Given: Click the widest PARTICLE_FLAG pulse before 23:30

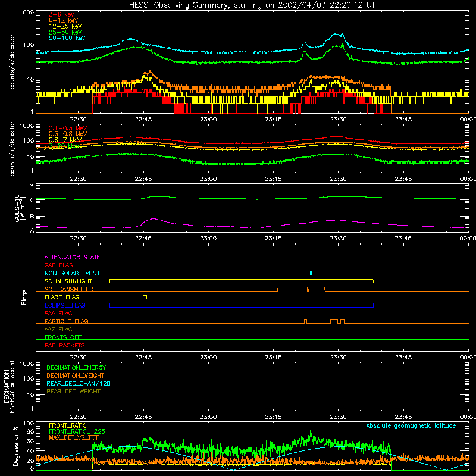Looking at the screenshot, I should (334, 321).
